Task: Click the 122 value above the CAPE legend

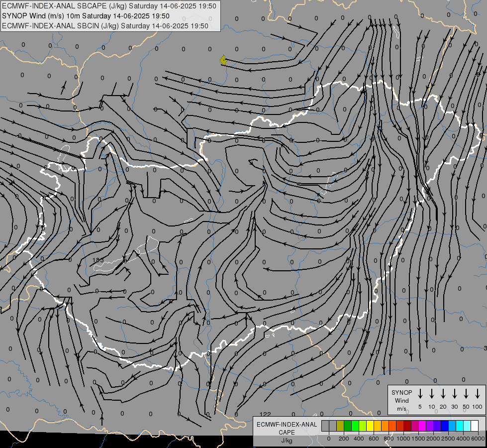Action: pos(265,414)
